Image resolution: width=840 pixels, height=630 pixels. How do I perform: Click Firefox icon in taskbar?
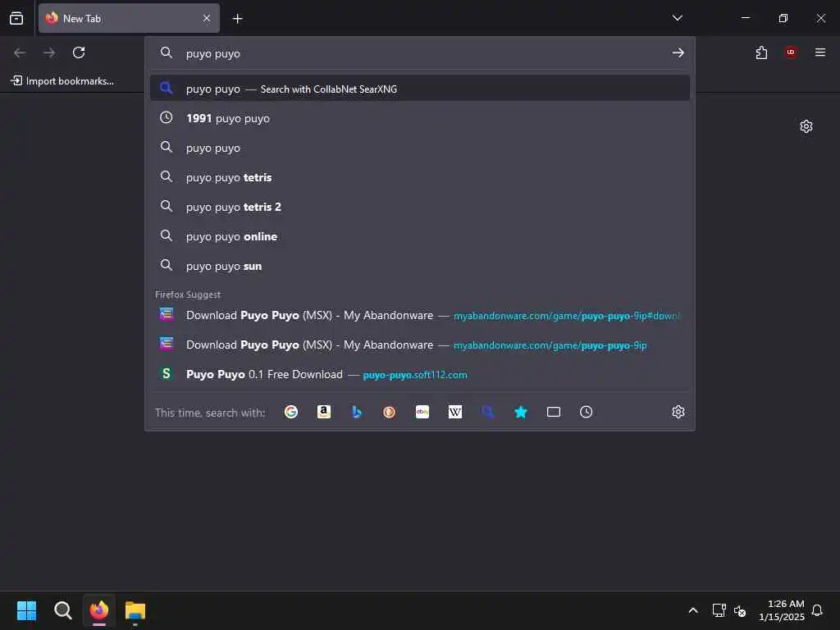pos(99,610)
